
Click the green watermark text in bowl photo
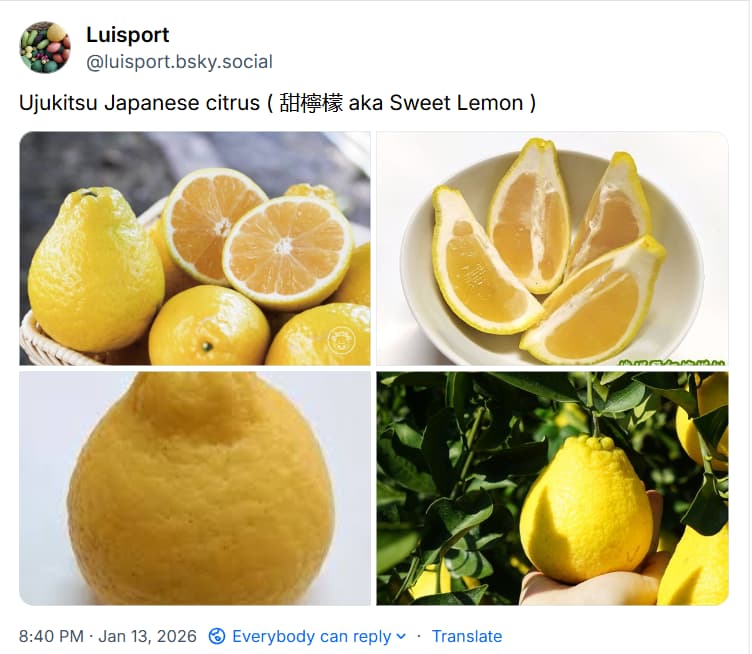[x=671, y=362]
